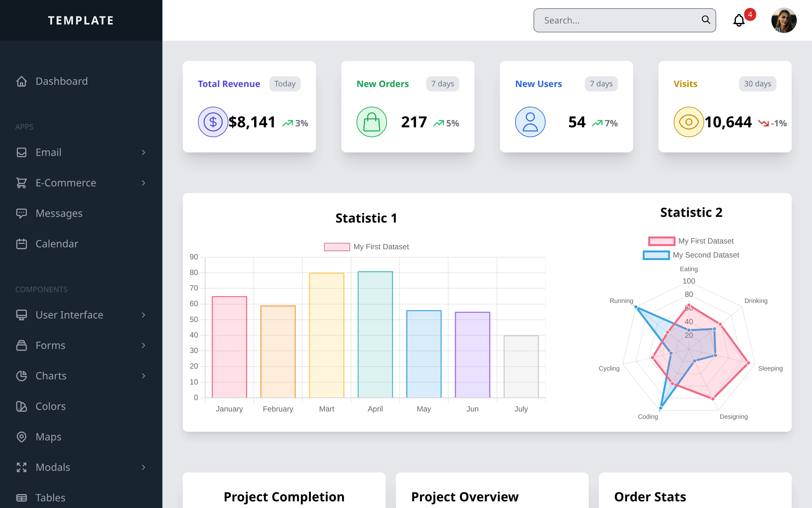Click the Today badge on Total Revenue

pyautogui.click(x=285, y=84)
